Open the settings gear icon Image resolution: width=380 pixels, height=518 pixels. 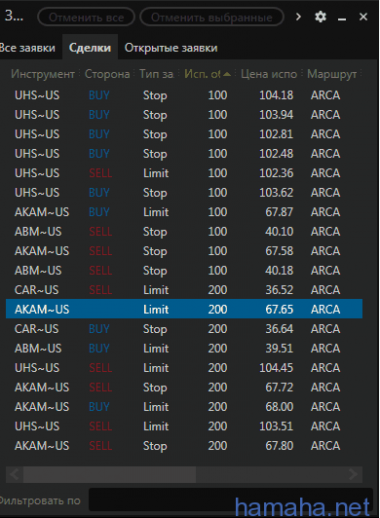point(320,17)
